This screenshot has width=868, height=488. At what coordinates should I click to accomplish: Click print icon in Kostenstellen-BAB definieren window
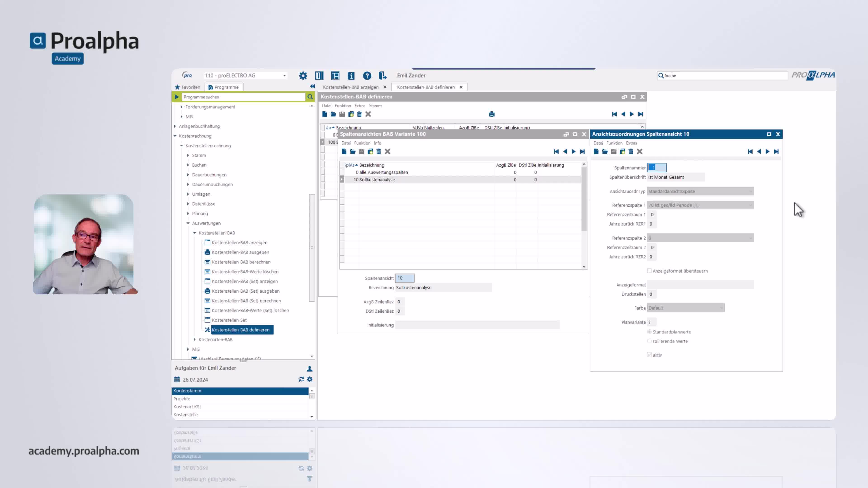[x=492, y=114]
